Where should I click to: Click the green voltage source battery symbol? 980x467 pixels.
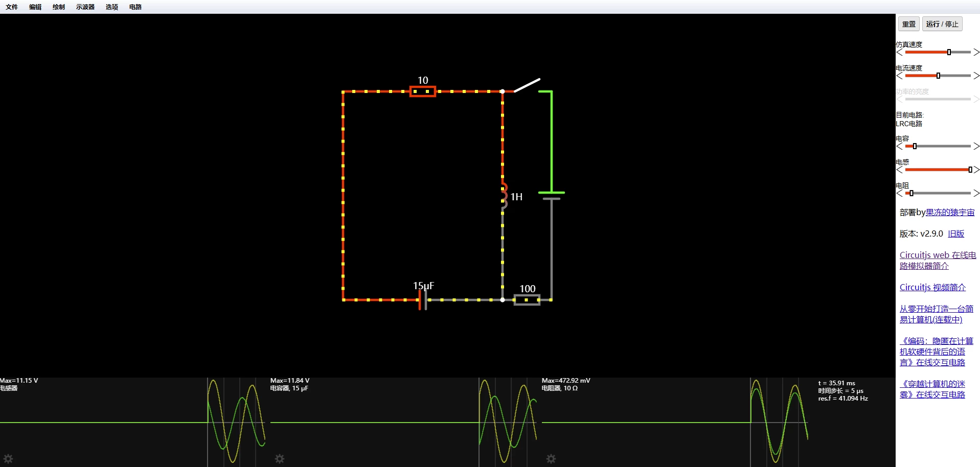click(552, 195)
